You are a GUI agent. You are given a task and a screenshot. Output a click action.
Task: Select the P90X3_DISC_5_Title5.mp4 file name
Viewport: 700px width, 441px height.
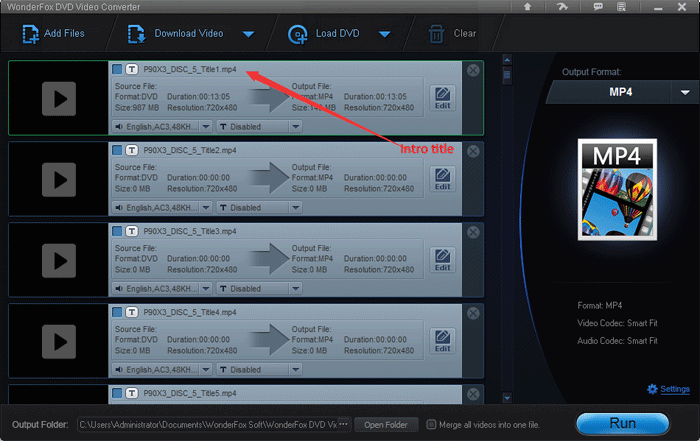tap(190, 393)
